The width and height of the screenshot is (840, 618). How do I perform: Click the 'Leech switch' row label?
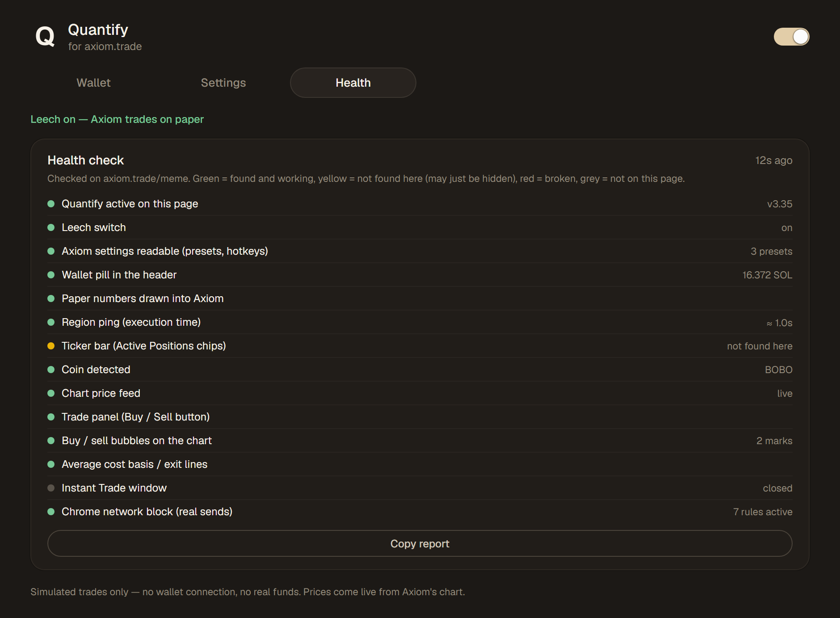pyautogui.click(x=94, y=227)
